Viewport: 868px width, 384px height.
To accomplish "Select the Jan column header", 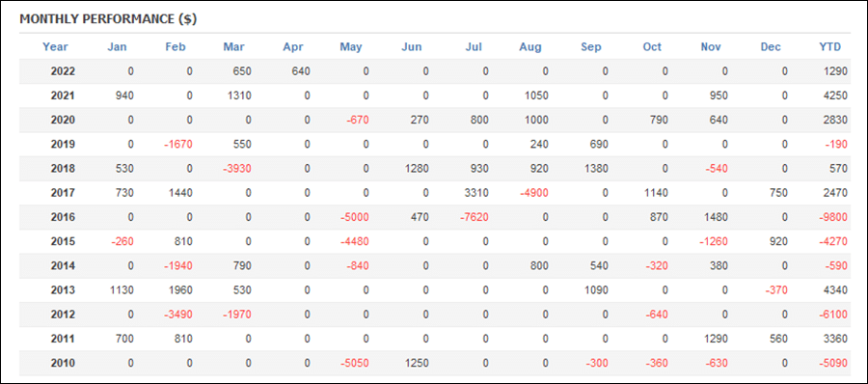I will point(117,47).
